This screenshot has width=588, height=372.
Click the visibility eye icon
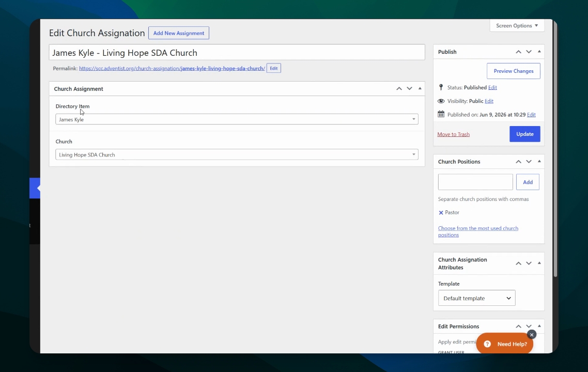[441, 101]
